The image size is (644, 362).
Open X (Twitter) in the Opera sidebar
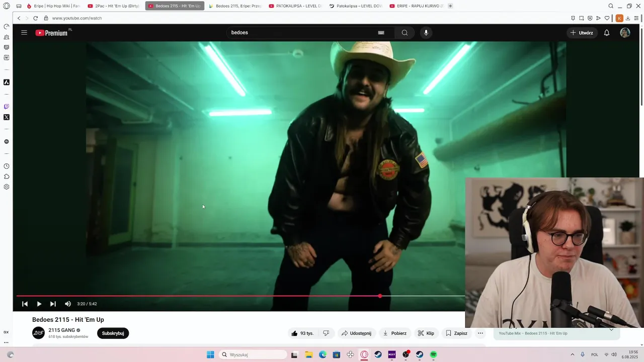[x=7, y=117]
